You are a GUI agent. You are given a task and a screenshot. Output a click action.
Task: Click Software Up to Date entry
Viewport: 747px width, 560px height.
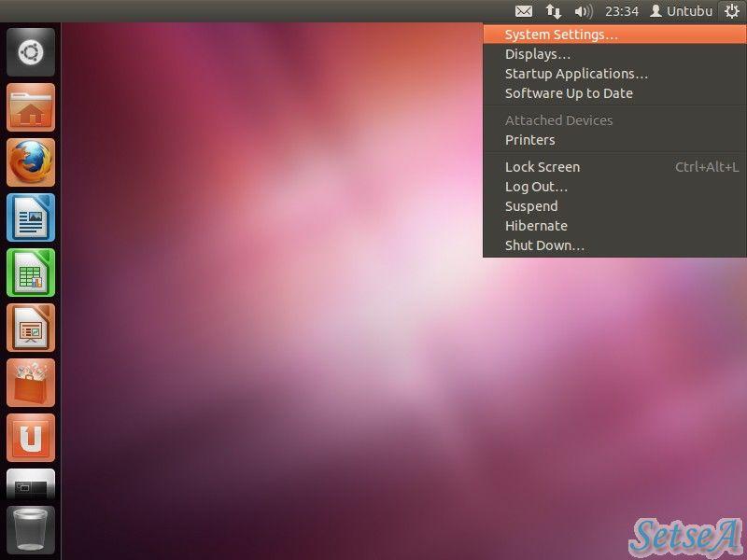coord(614,93)
